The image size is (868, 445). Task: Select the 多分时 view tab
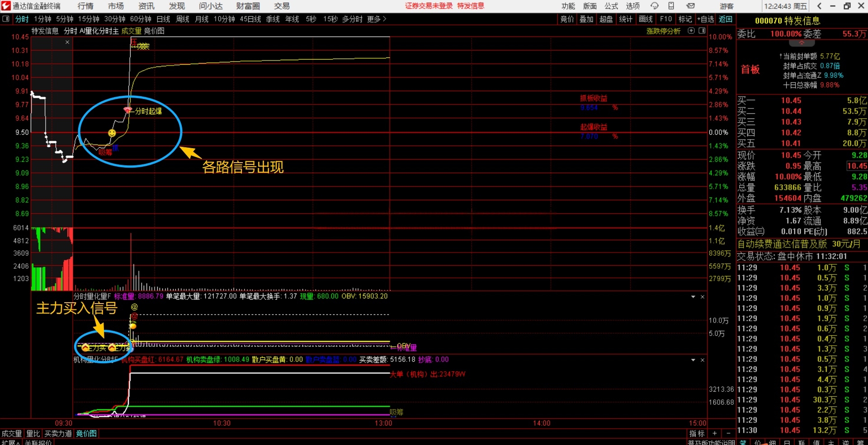tap(352, 19)
